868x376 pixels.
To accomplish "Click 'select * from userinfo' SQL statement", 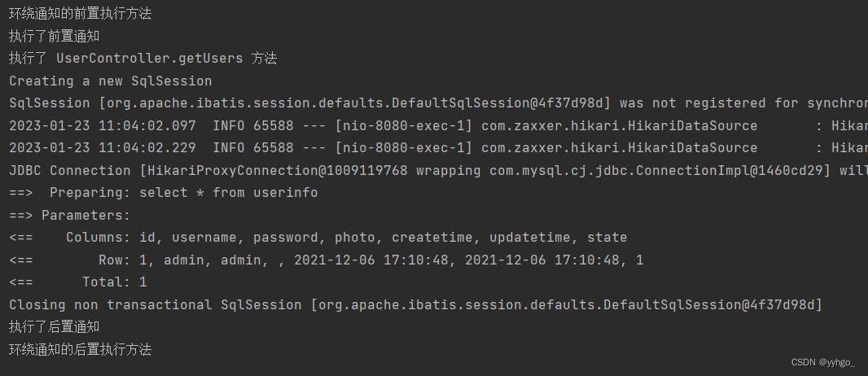I will 229,193.
